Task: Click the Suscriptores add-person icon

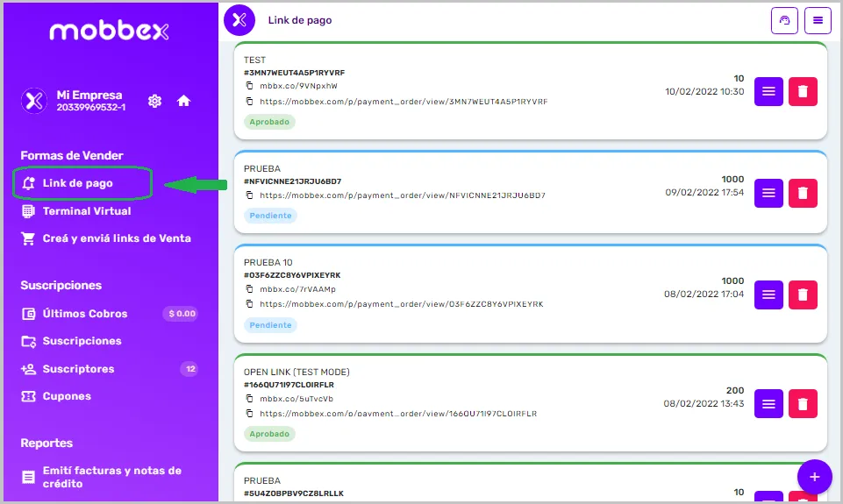Action: (x=28, y=369)
